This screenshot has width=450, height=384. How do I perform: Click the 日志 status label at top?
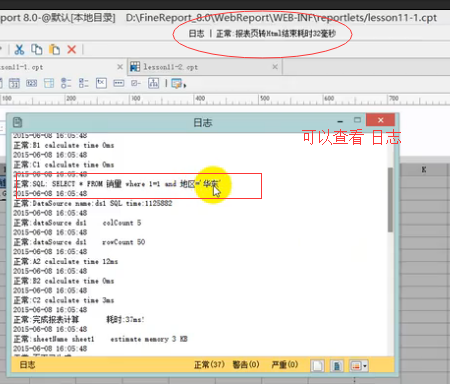[x=196, y=34]
